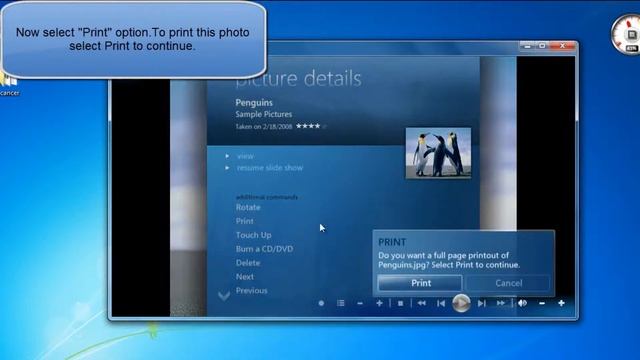Viewport: 640px width, 360px height.
Task: Click the rewind button
Action: (x=421, y=303)
